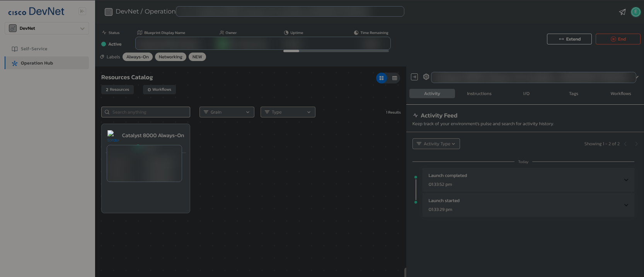Click the Launch completed activity text
Screen dimensions: 644x277
point(448,175)
